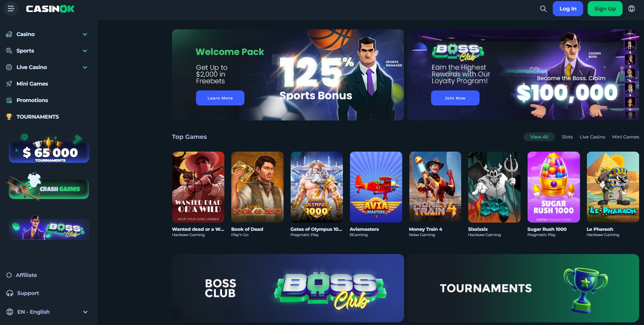
Task: Expand the Sports sidebar section chevron
Action: [x=85, y=51]
